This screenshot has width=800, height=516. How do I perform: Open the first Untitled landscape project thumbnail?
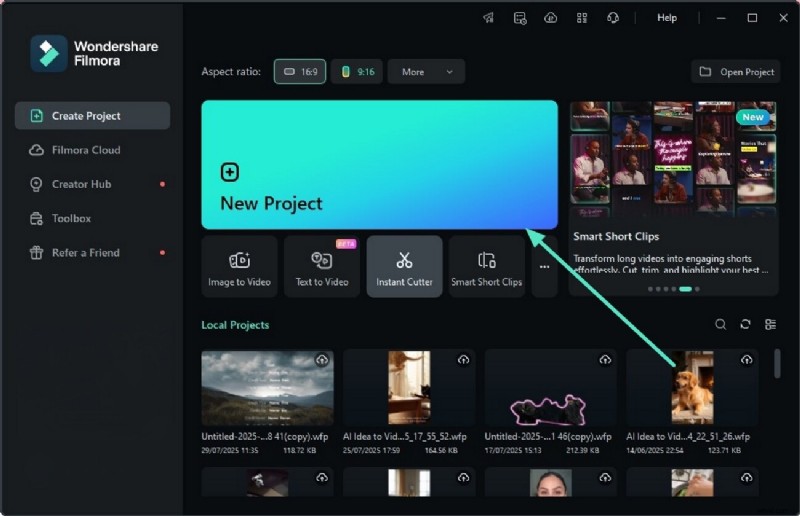pyautogui.click(x=267, y=388)
